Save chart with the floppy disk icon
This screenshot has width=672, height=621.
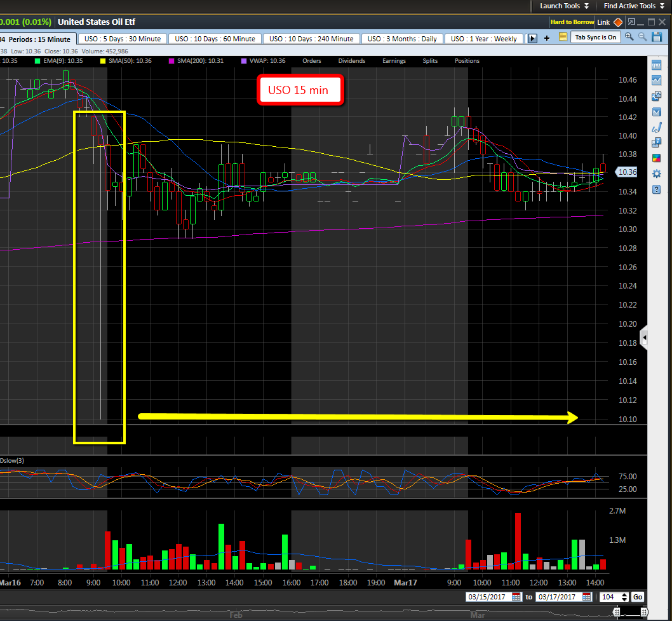tap(656, 37)
